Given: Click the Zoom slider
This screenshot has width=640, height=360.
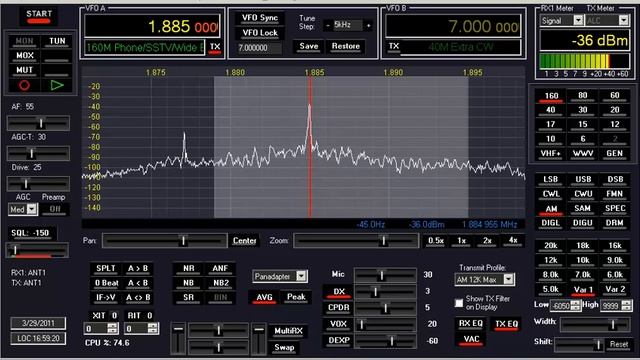Looking at the screenshot, I should click(356, 241).
